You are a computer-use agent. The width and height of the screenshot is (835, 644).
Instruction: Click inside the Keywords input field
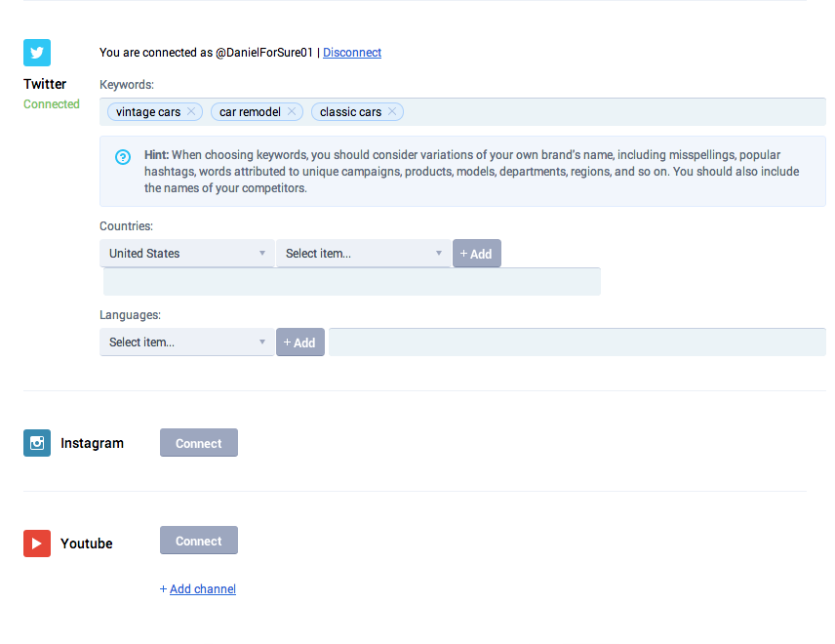[585, 111]
